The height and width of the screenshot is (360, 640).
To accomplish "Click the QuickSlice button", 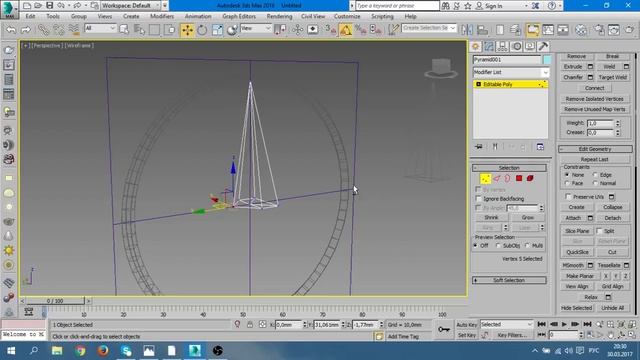I will pyautogui.click(x=577, y=252).
